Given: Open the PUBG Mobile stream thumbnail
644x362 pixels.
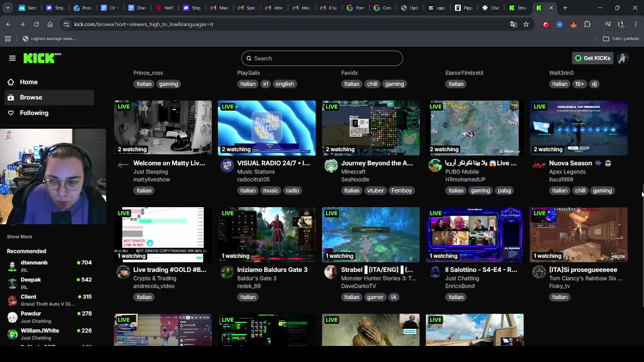Looking at the screenshot, I should tap(475, 128).
